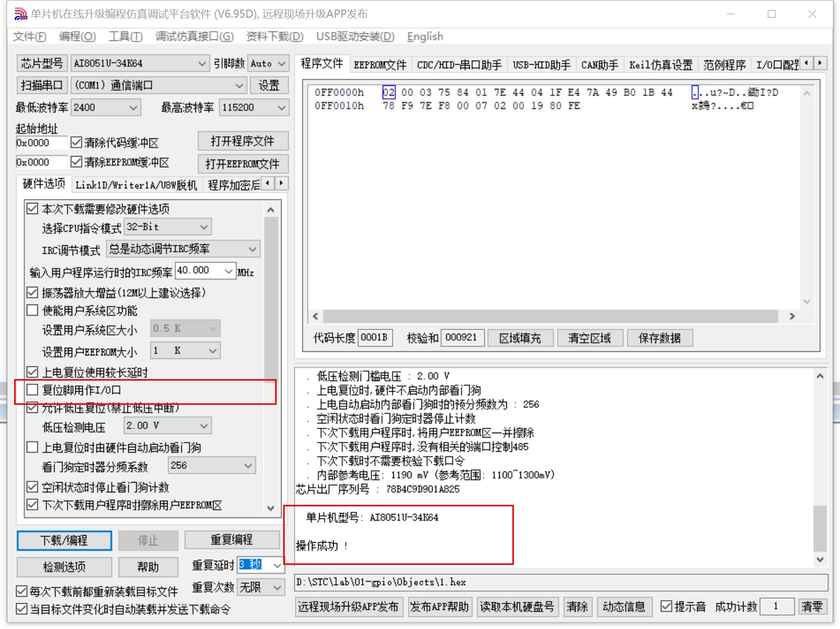The image size is (840, 629).
Task: Click 保存数据 button
Action: pos(660,338)
